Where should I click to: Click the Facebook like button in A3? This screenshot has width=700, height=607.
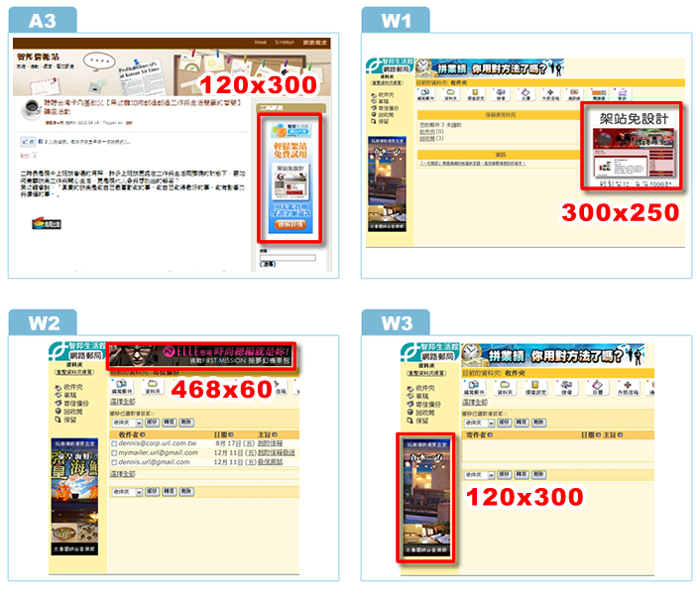28,142
